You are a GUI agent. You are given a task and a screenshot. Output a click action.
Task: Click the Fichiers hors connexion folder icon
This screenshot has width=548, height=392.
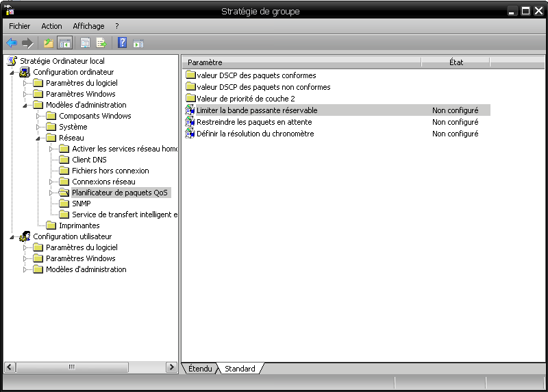[x=64, y=171]
